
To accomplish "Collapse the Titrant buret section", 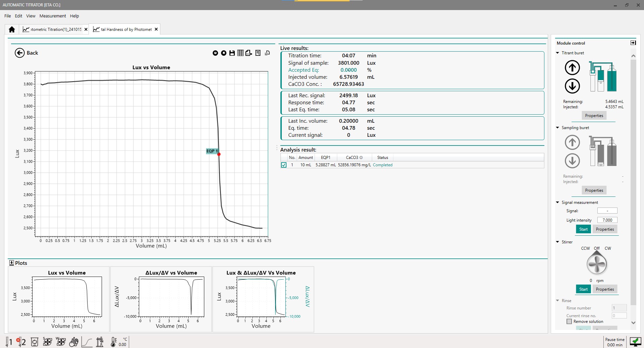I will (557, 53).
